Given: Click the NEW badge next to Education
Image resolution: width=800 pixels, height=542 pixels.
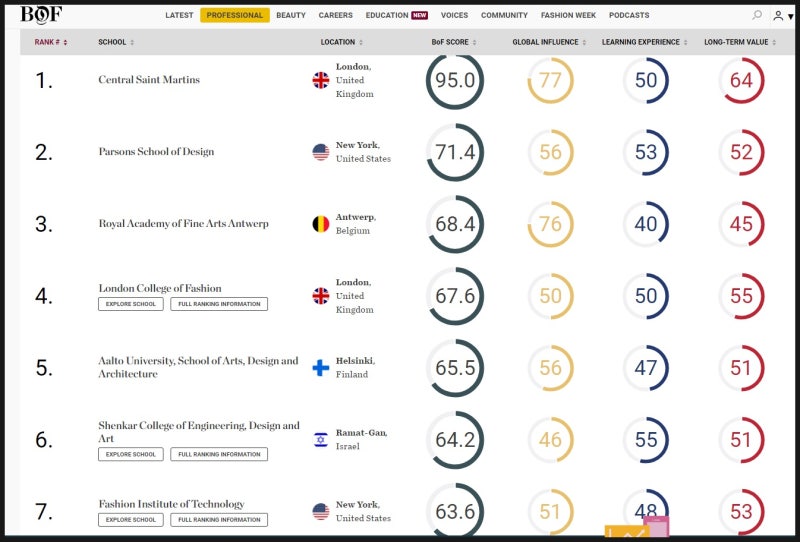Looking at the screenshot, I should (419, 15).
